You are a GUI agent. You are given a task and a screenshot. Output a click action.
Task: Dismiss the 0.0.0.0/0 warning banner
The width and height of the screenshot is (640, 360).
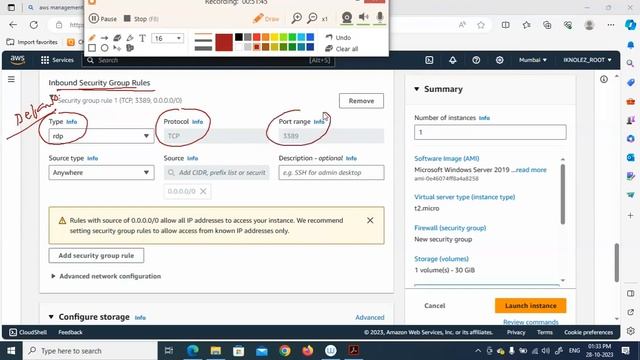pos(370,220)
